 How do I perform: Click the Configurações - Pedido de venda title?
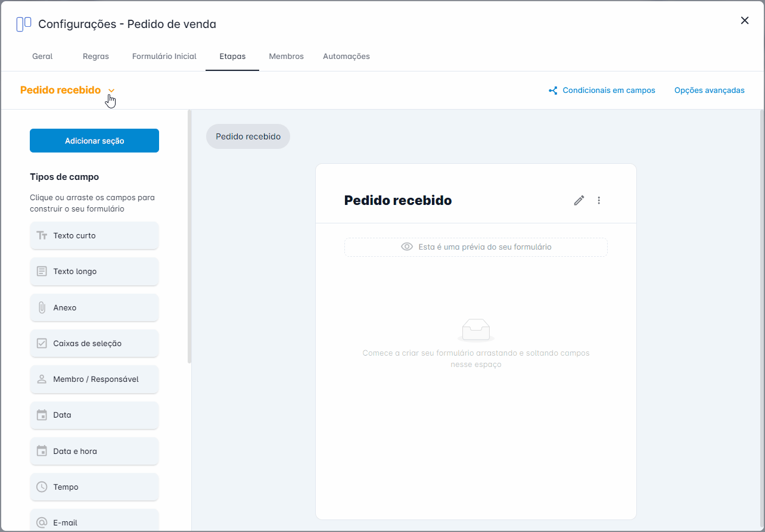[x=127, y=24]
